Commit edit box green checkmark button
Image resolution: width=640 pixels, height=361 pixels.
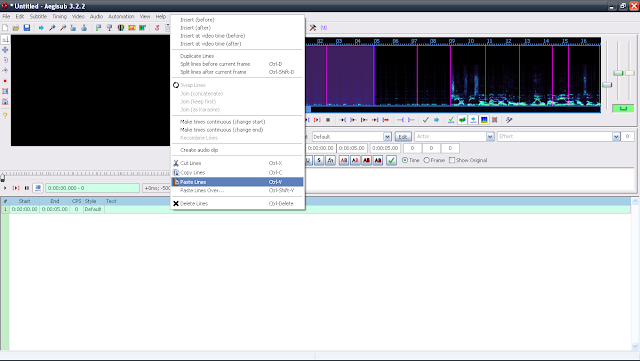(x=391, y=160)
